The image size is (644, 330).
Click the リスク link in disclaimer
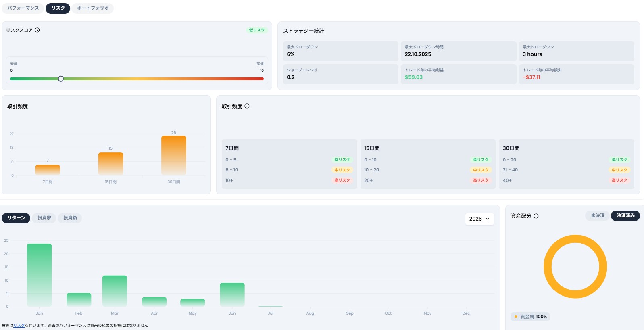(19, 325)
